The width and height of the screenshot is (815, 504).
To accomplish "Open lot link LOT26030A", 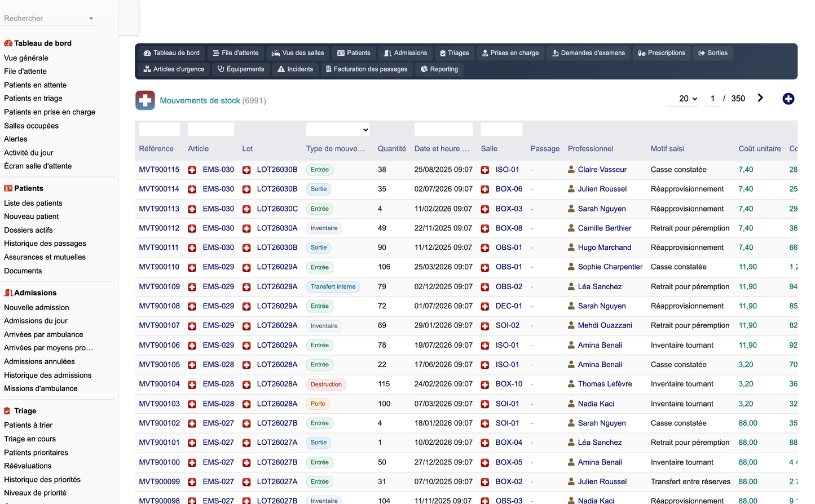I will 277,228.
